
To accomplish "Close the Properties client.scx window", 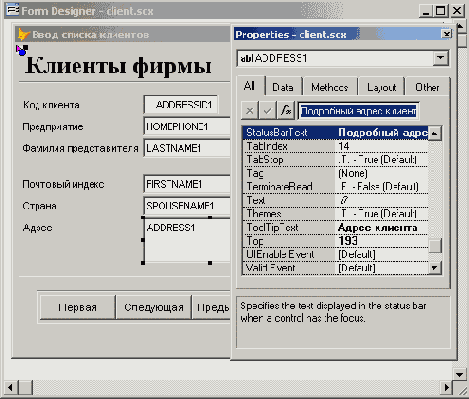I will [446, 34].
